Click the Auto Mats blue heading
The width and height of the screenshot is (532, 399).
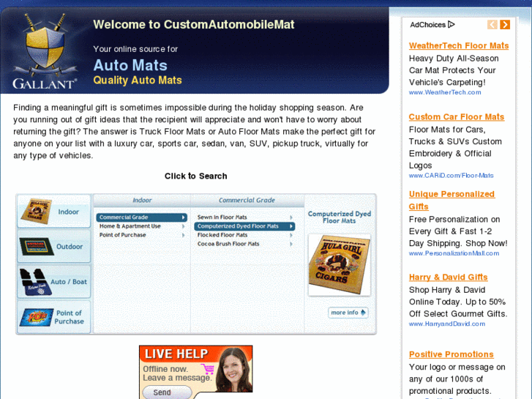130,65
